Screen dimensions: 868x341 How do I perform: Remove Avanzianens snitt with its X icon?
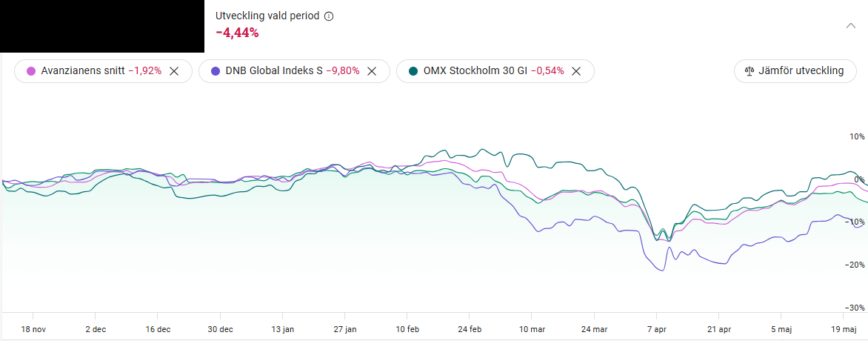pos(174,71)
